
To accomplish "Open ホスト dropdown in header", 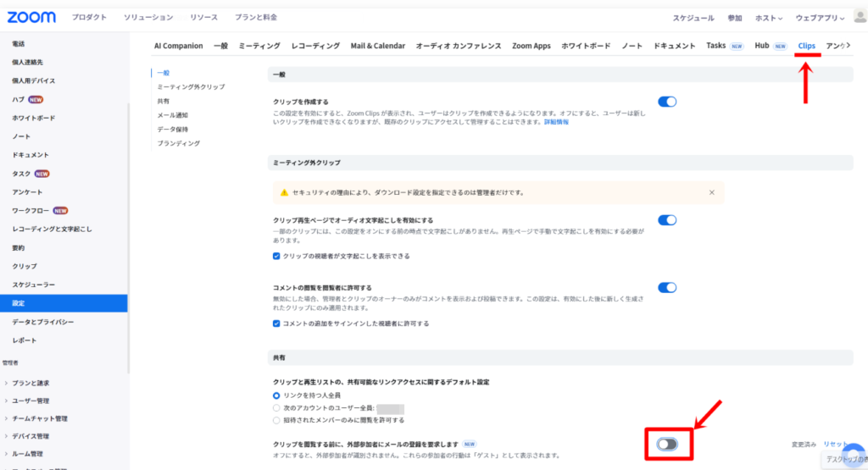I will pyautogui.click(x=768, y=19).
